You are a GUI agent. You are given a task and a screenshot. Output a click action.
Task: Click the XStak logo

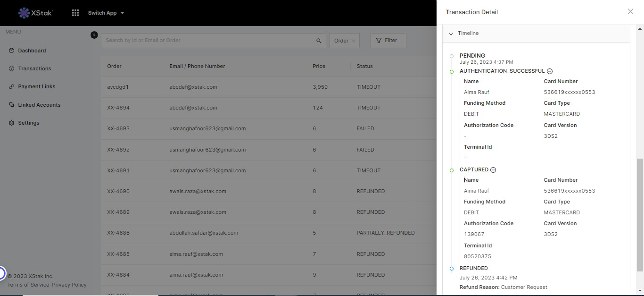pos(35,13)
